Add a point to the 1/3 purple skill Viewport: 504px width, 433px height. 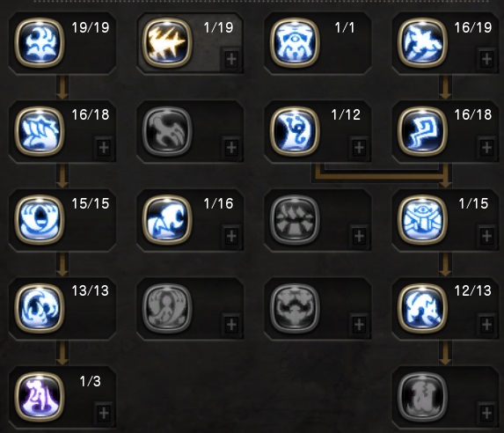[x=104, y=413]
